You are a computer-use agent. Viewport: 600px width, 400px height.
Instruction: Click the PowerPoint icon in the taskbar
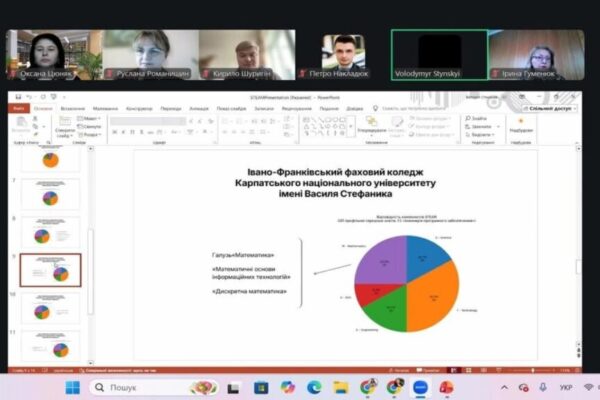[446, 387]
